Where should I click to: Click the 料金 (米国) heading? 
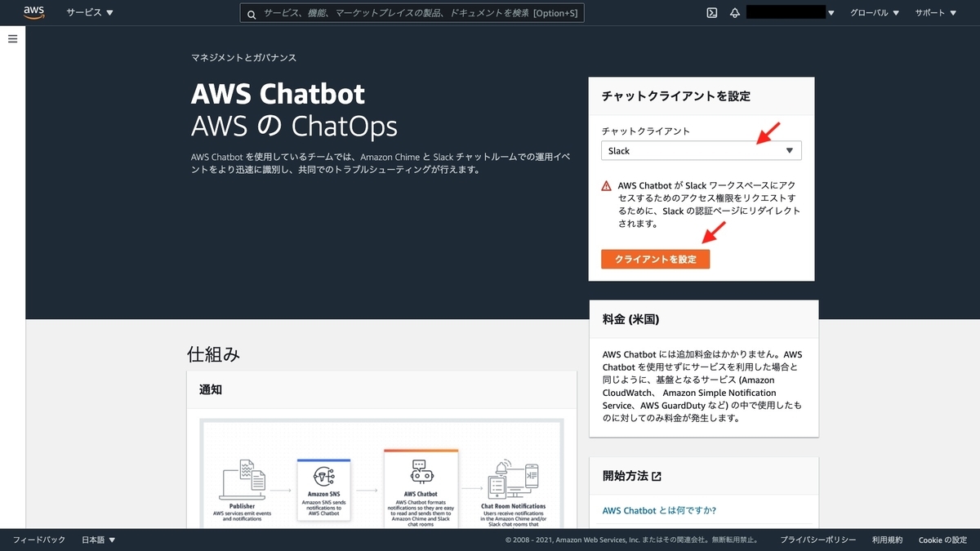pos(630,319)
